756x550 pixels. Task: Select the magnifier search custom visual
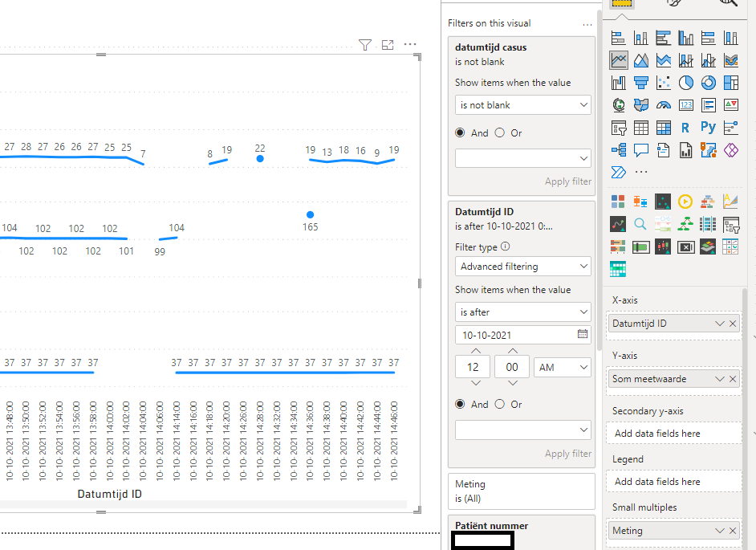[x=640, y=224]
